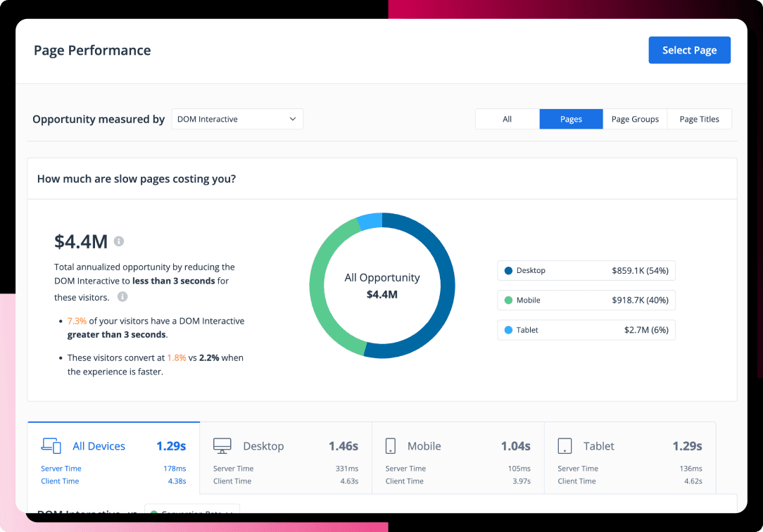Click the Tablet device icon
763x532 pixels.
(x=565, y=445)
